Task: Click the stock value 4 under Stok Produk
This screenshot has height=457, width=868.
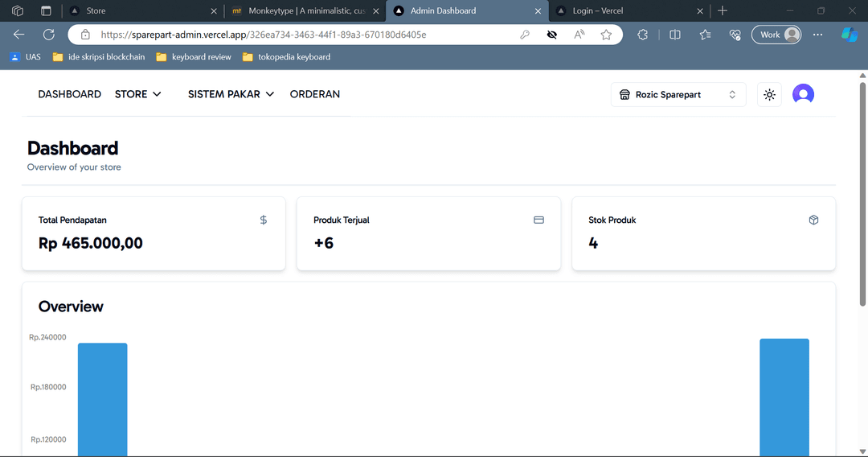Action: (593, 243)
